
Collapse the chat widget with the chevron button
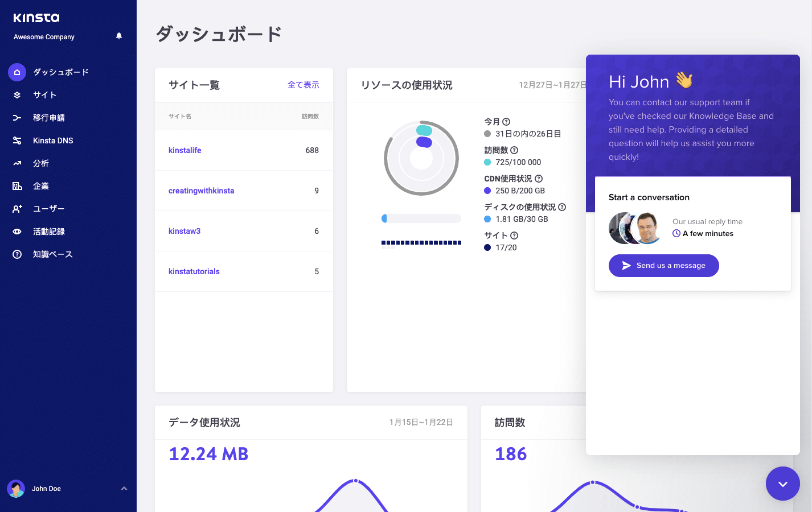pos(782,484)
